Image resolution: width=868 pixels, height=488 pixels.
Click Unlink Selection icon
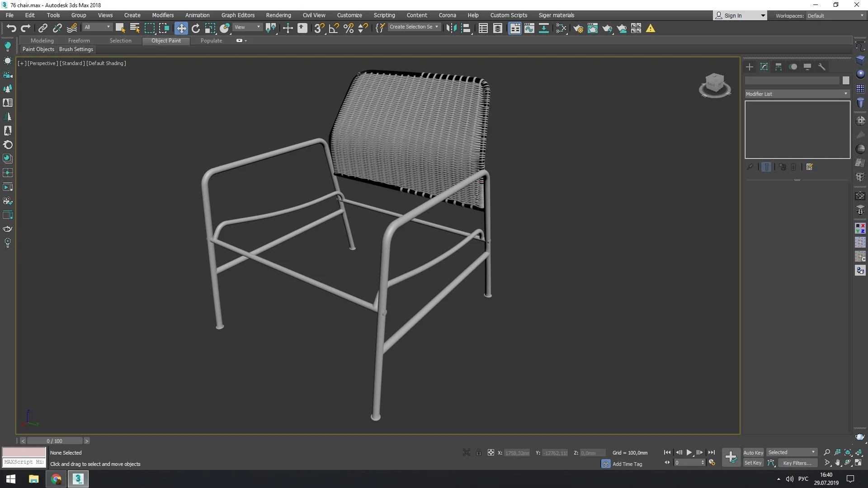[x=57, y=28]
